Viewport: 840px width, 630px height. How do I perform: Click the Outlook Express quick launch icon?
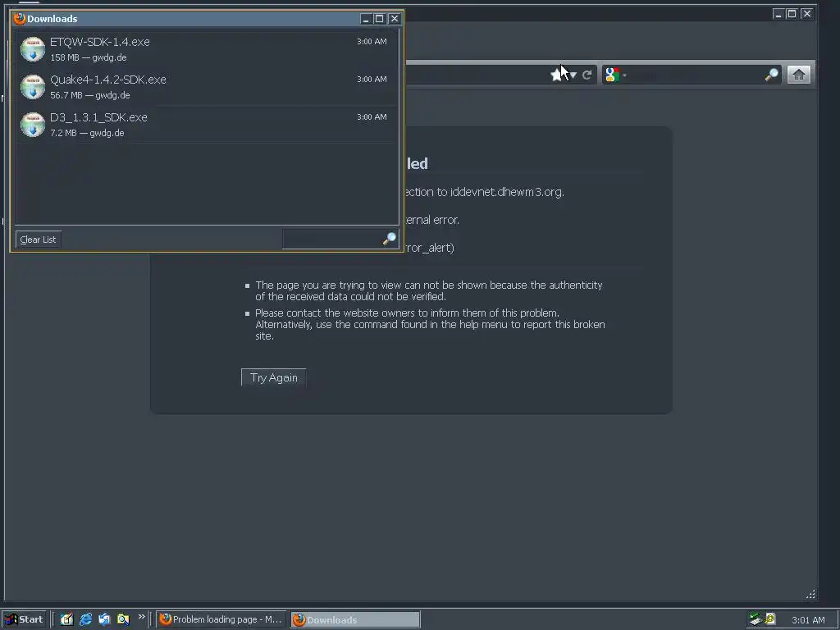pos(104,619)
